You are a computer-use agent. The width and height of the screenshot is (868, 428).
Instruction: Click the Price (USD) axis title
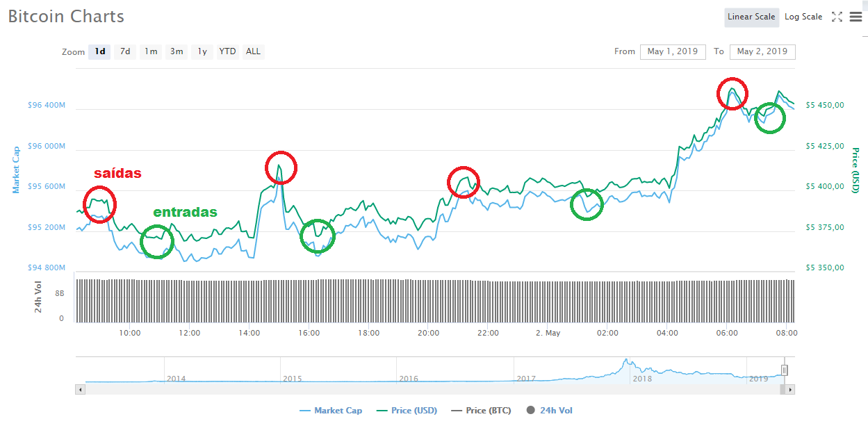click(855, 170)
